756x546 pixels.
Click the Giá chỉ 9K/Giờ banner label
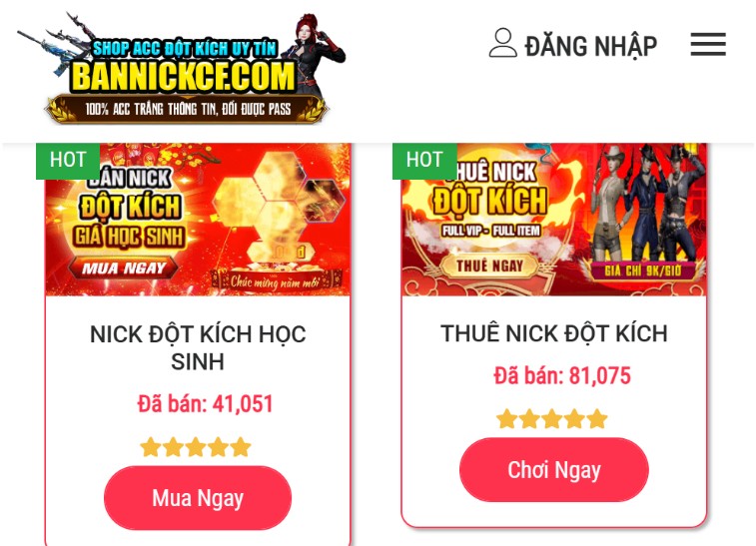(x=643, y=271)
